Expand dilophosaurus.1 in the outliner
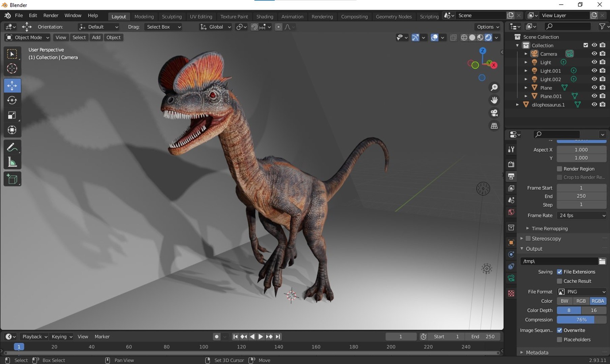610x364 pixels. [517, 105]
